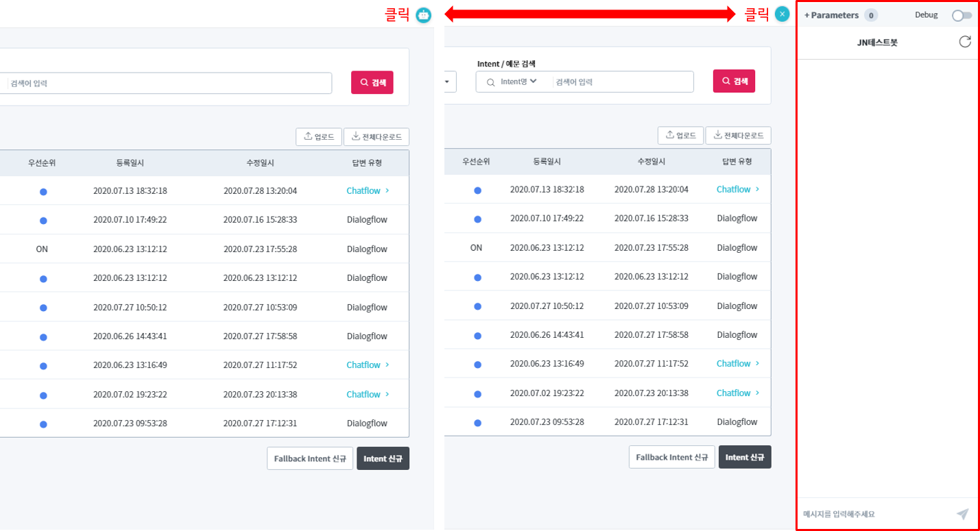This screenshot has height=531, width=980.
Task: Toggle the Debug switch in the chat panel
Action: pyautogui.click(x=961, y=15)
